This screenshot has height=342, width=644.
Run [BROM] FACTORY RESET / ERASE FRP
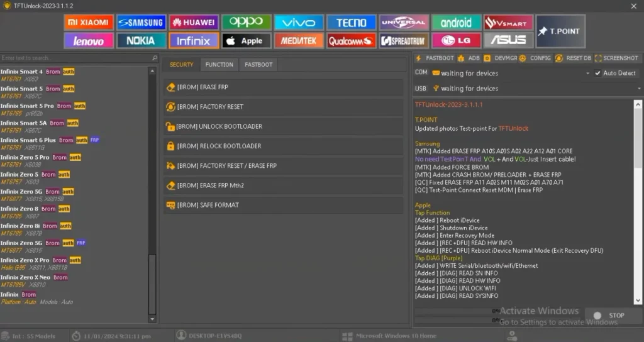point(283,166)
